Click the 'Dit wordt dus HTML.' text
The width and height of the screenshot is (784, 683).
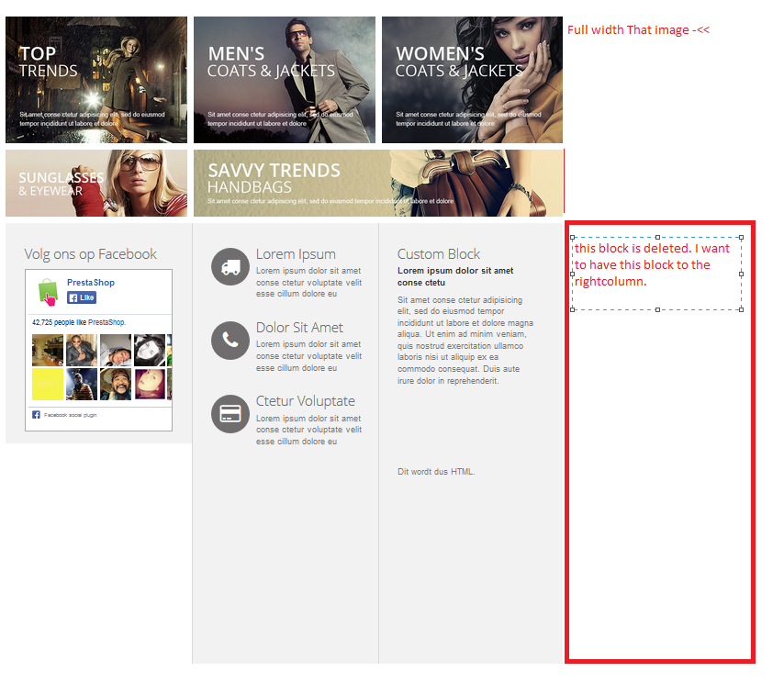(436, 472)
